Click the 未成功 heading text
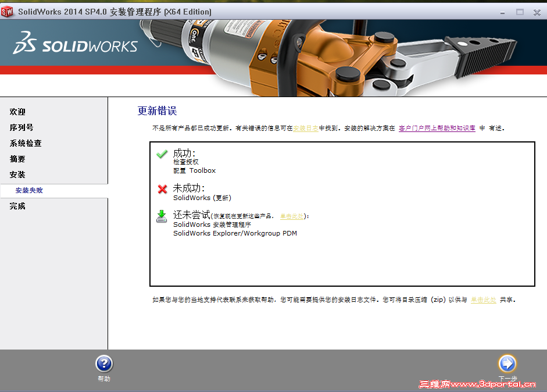Image resolution: width=547 pixels, height=392 pixels. point(189,188)
